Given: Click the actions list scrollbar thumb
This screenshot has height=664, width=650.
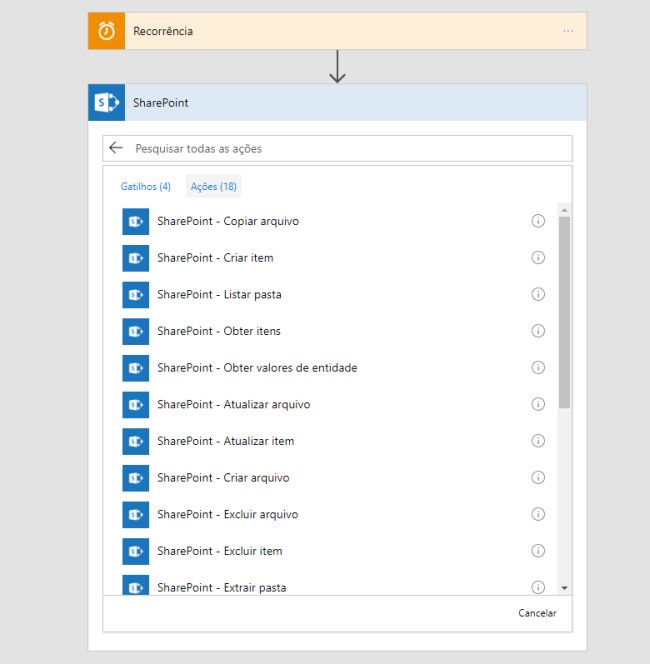Looking at the screenshot, I should (x=564, y=313).
